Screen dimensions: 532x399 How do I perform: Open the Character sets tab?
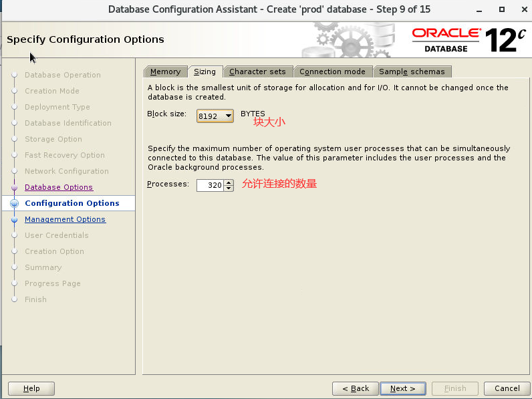(257, 72)
